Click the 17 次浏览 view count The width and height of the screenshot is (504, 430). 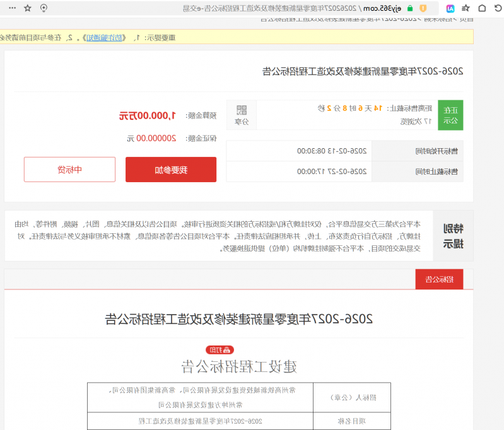click(416, 121)
